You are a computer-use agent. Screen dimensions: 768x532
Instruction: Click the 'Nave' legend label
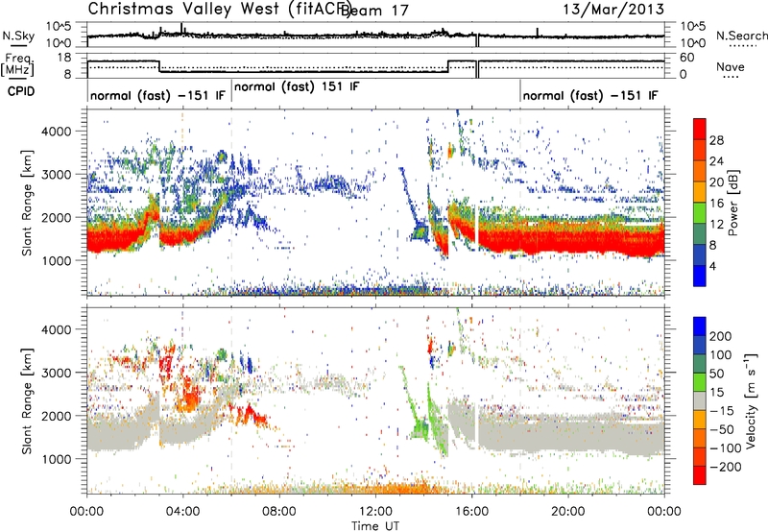pyautogui.click(x=731, y=66)
